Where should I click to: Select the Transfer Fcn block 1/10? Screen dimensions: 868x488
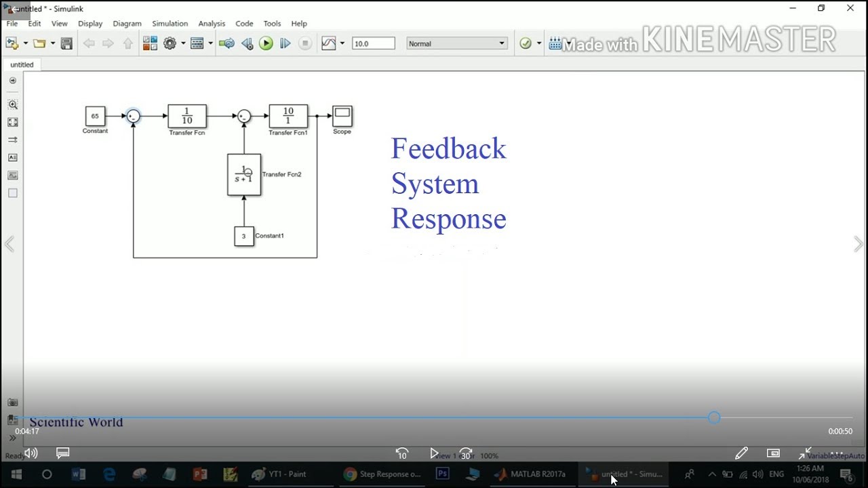(x=187, y=117)
